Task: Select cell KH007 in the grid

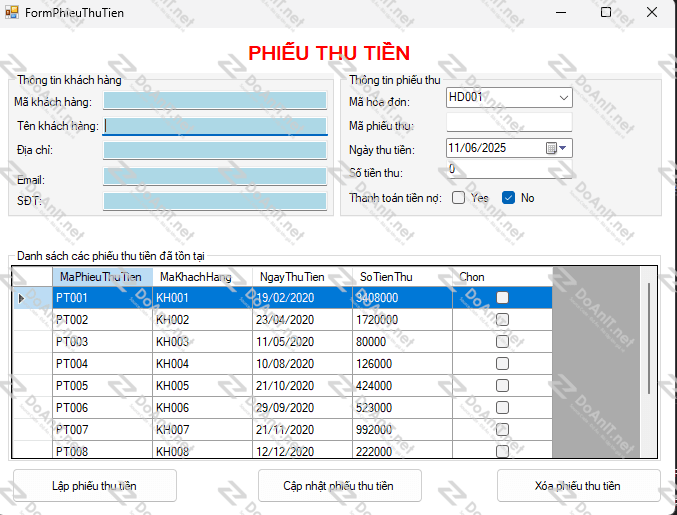Action: pyautogui.click(x=202, y=430)
